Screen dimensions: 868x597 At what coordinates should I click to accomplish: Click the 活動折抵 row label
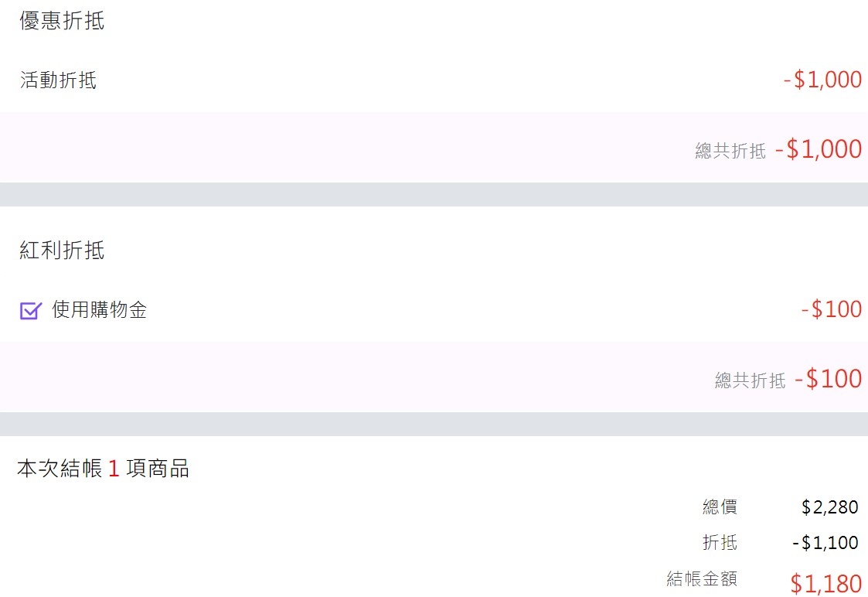coord(58,80)
